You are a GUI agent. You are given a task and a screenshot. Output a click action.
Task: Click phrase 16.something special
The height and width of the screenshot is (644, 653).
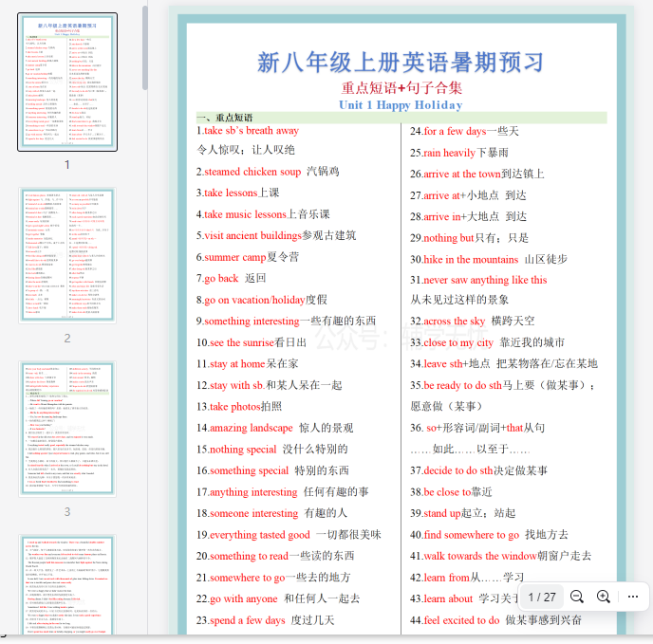coord(242,470)
